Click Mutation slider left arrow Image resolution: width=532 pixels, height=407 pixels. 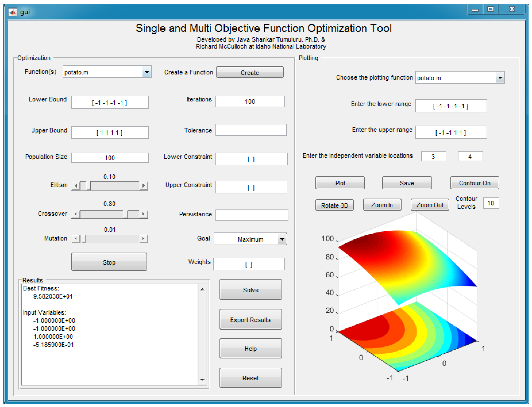pos(76,239)
